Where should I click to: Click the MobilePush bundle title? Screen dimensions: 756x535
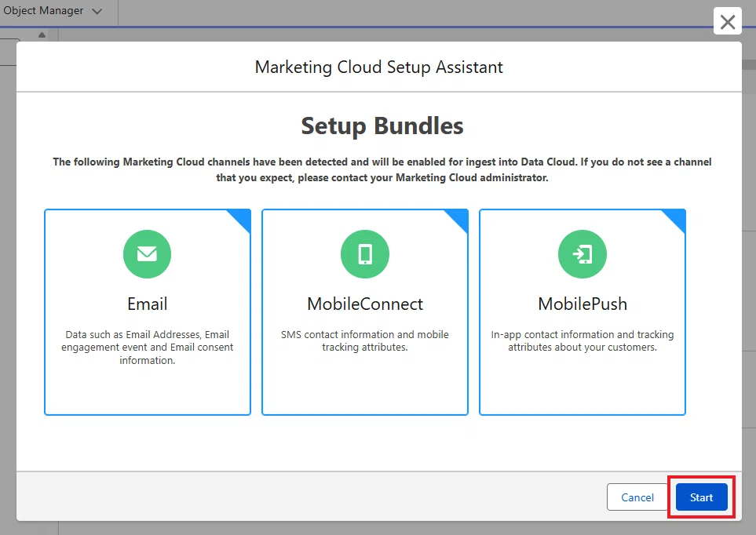pyautogui.click(x=583, y=304)
